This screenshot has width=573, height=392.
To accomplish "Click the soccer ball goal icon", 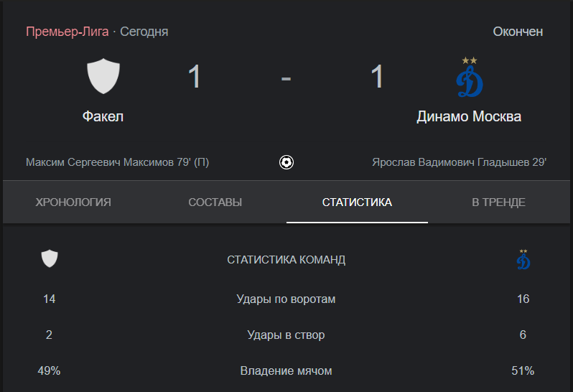I will pos(286,162).
